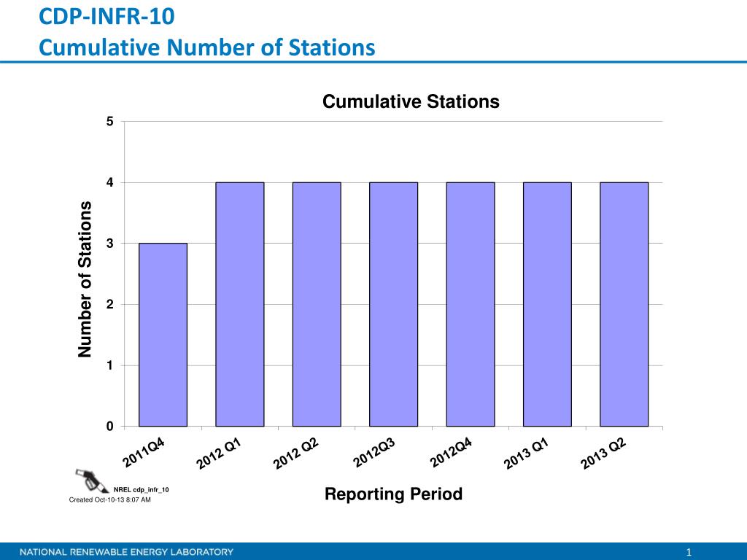The height and width of the screenshot is (560, 747).
Task: Click the y-axis value '3'
Action: pos(110,244)
